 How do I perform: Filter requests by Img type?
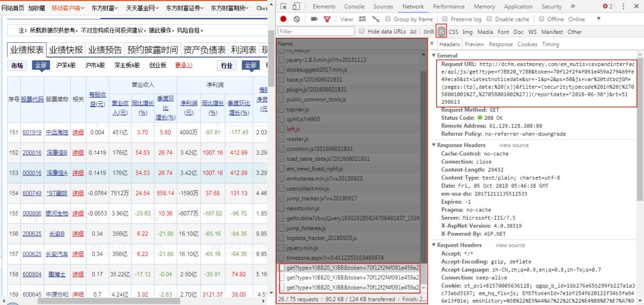point(467,32)
